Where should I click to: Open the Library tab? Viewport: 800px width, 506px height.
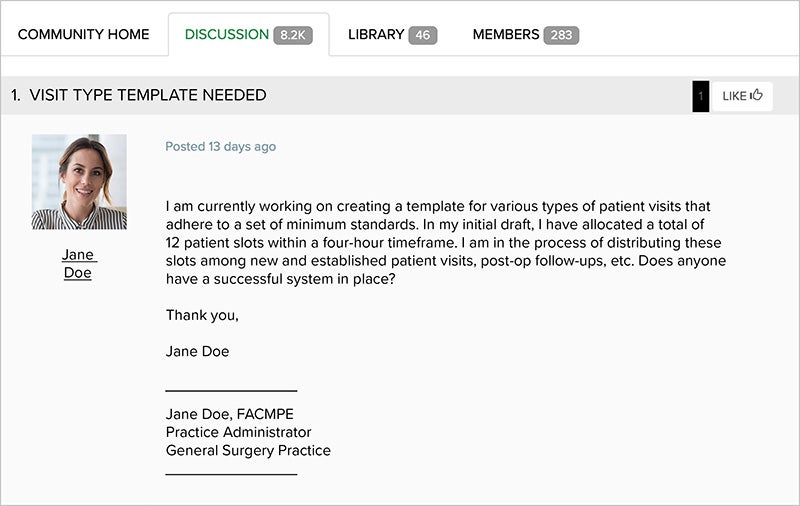click(376, 35)
